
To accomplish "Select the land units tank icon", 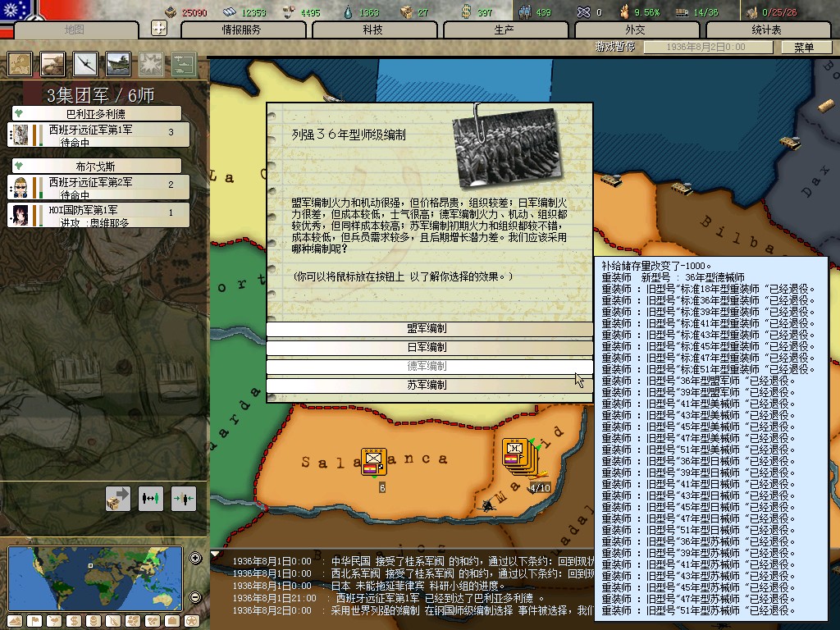I will point(53,64).
